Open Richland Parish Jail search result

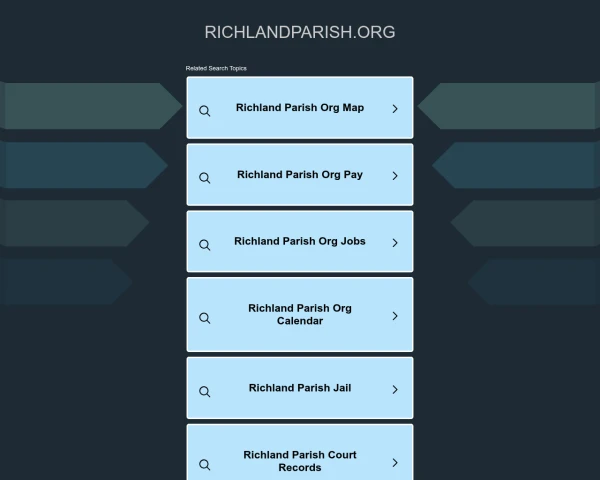(300, 388)
